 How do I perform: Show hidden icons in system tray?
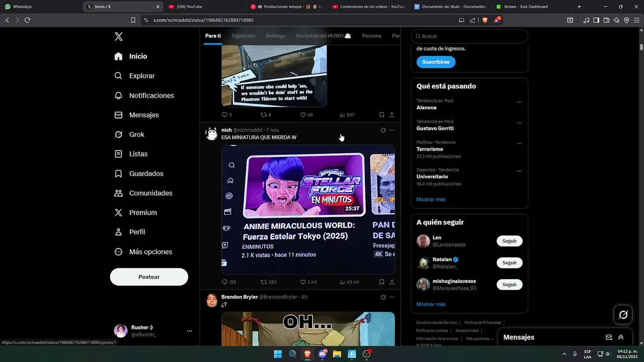(x=564, y=354)
